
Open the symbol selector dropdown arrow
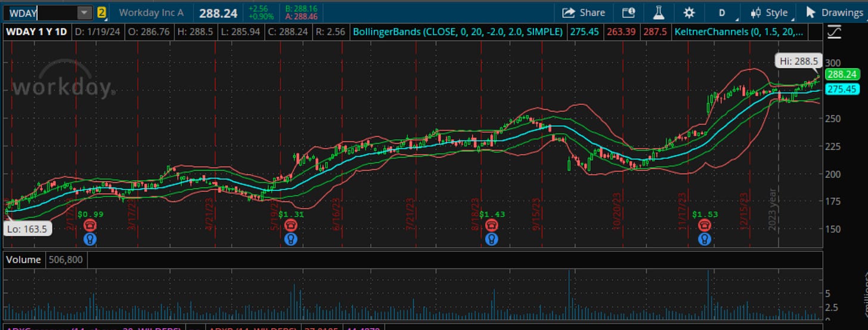pyautogui.click(x=85, y=13)
